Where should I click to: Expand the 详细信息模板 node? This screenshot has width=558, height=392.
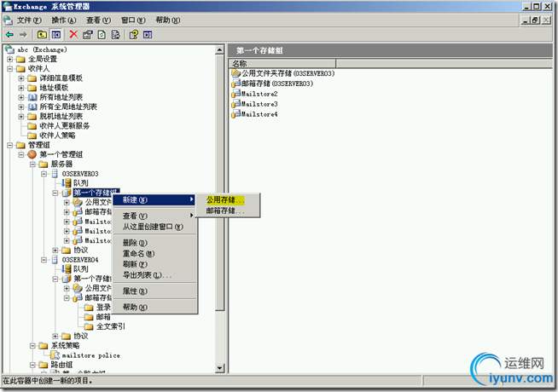tap(21, 78)
